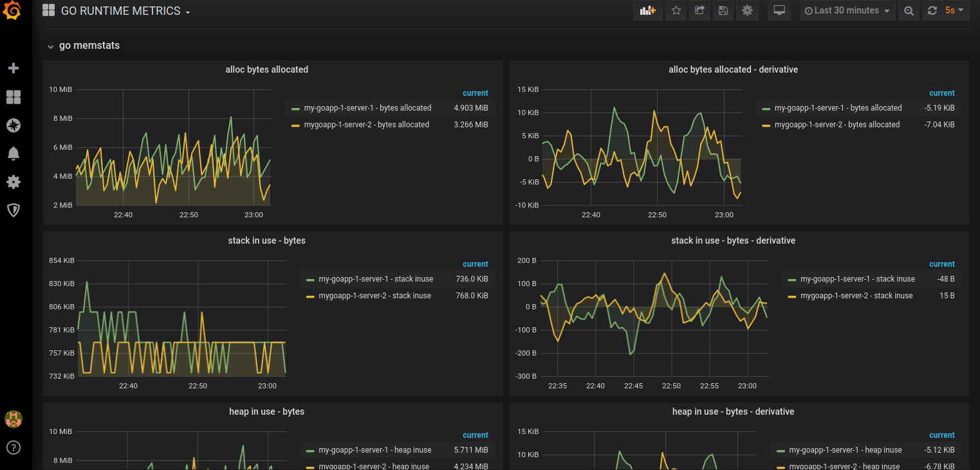This screenshot has width=980, height=470.
Task: Change color of my-goapp-1-server-1 bytes allocated, first panel
Action: tap(295, 108)
